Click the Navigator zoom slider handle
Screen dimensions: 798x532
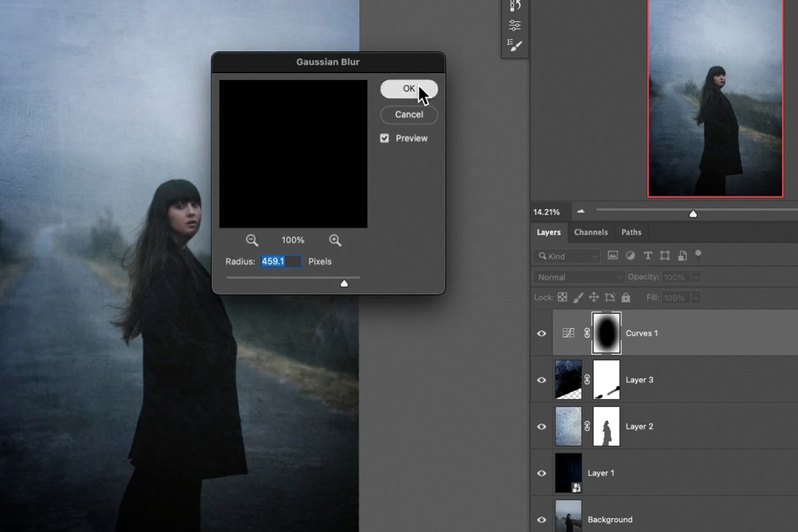[693, 213]
